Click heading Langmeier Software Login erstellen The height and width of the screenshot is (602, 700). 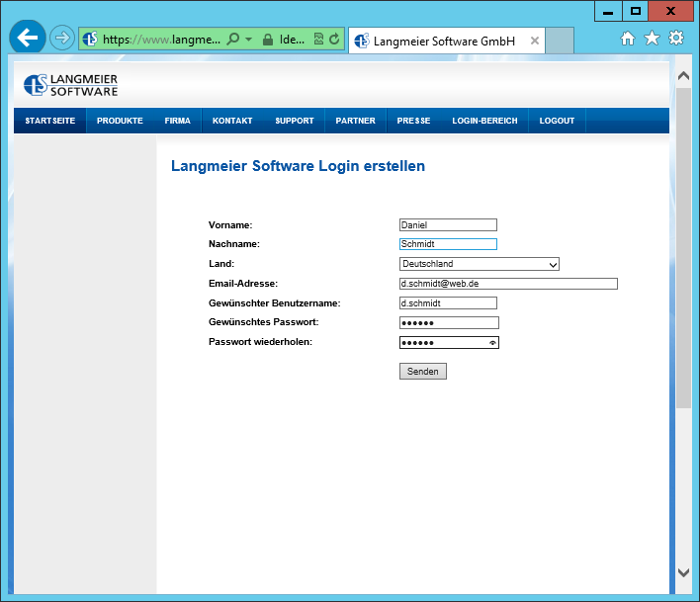coord(298,166)
